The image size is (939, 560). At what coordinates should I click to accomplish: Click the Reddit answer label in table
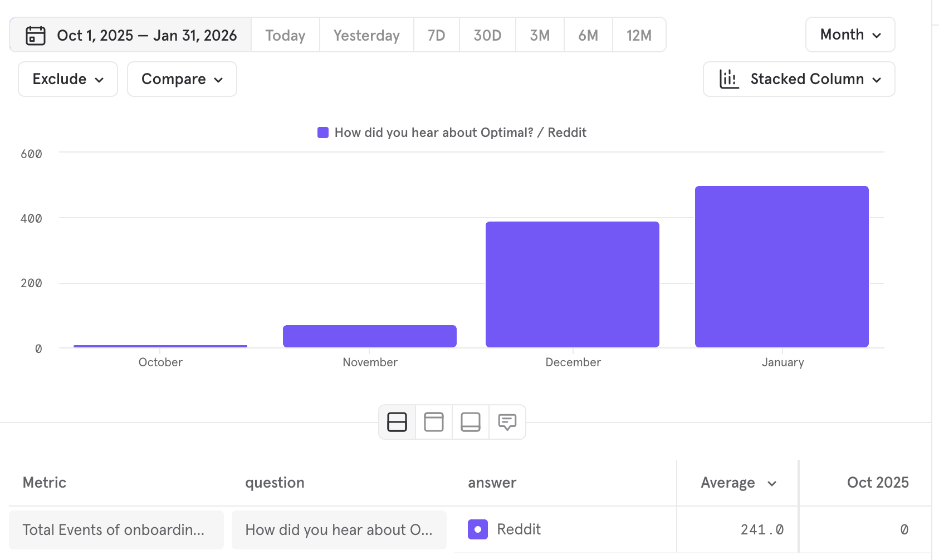pos(519,529)
